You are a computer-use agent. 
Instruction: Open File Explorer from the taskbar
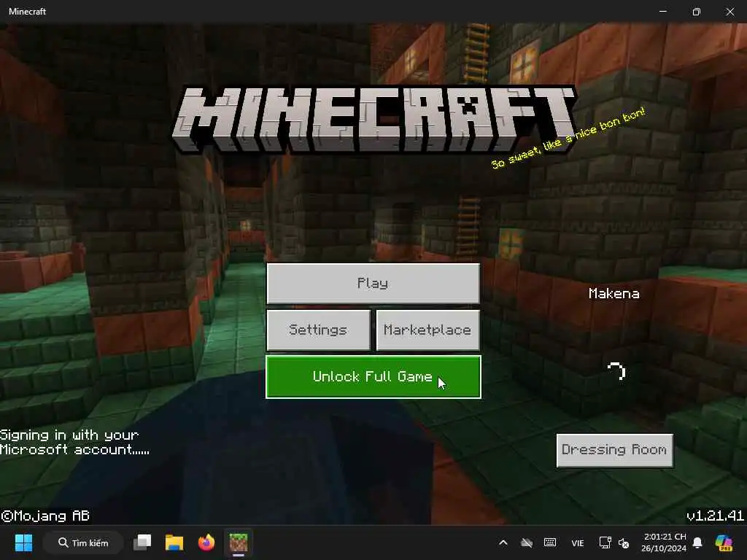click(174, 542)
